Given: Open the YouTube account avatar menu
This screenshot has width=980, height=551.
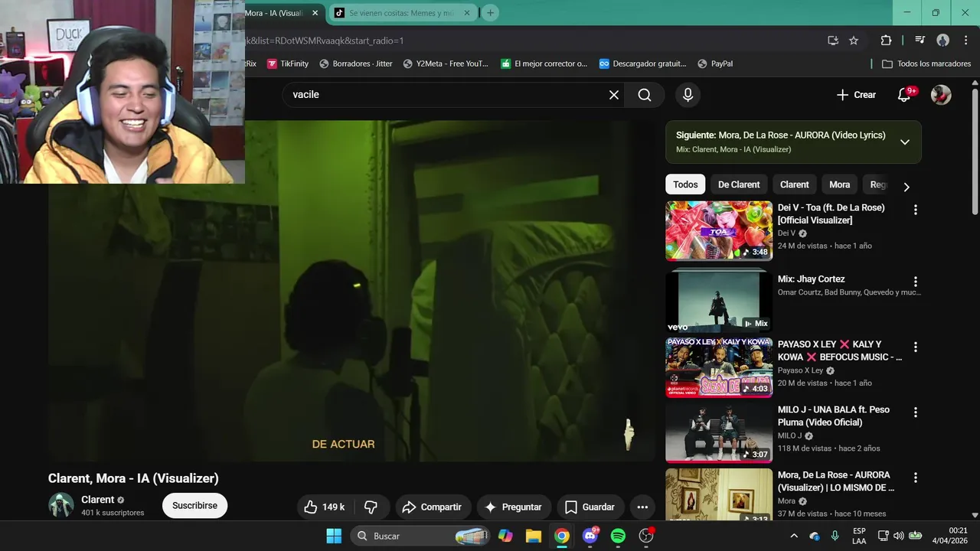Looking at the screenshot, I should click(941, 95).
